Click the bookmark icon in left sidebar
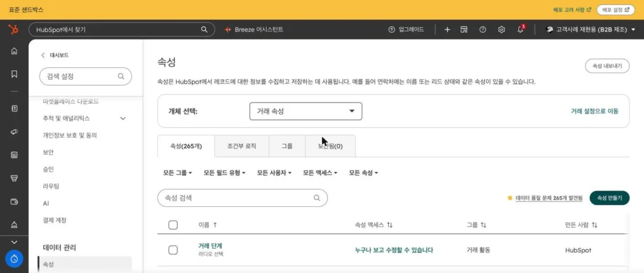 click(x=14, y=74)
